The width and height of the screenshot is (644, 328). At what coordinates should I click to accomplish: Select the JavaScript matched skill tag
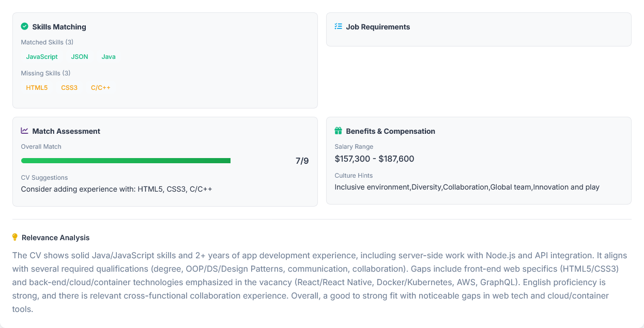tap(42, 57)
